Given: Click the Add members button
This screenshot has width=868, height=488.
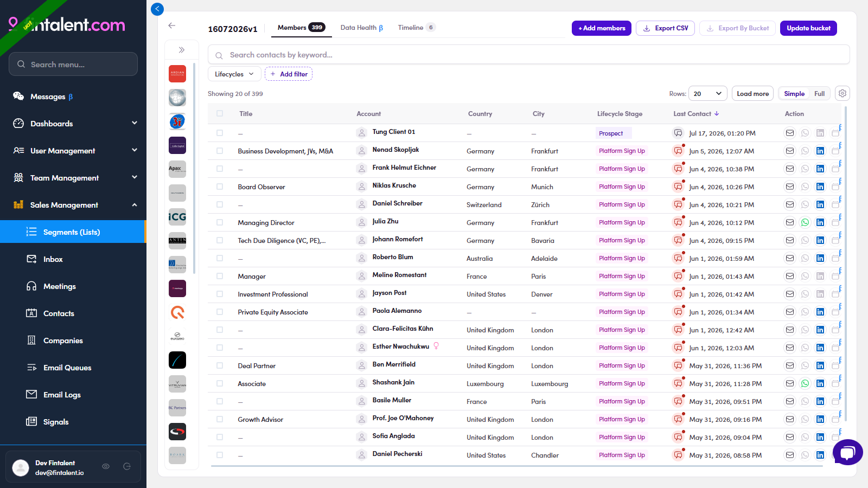Looking at the screenshot, I should pyautogui.click(x=602, y=28).
